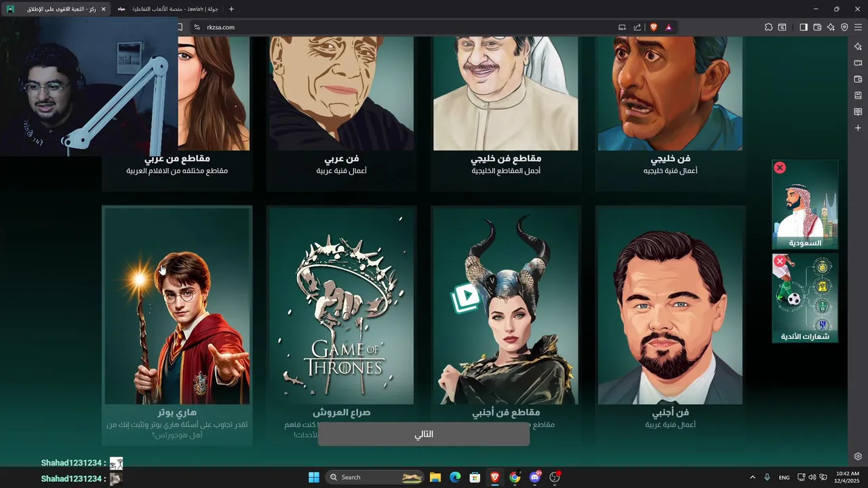Open Microsoft Edge from the taskbar
This screenshot has height=488, width=868.
(455, 477)
